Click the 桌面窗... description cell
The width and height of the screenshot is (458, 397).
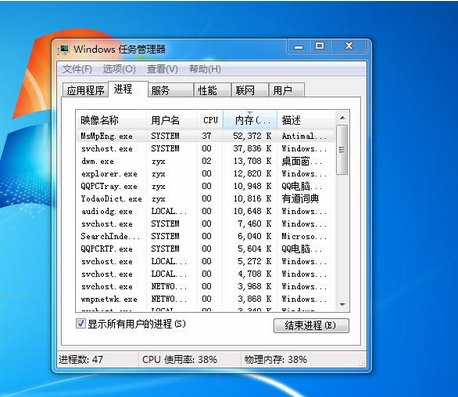pos(302,161)
